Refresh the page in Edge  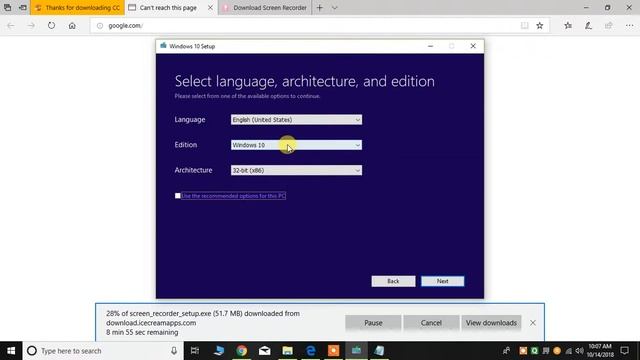(51, 25)
